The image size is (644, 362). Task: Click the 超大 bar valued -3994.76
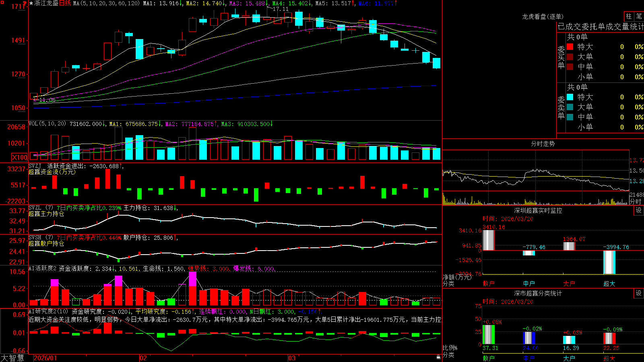click(609, 262)
